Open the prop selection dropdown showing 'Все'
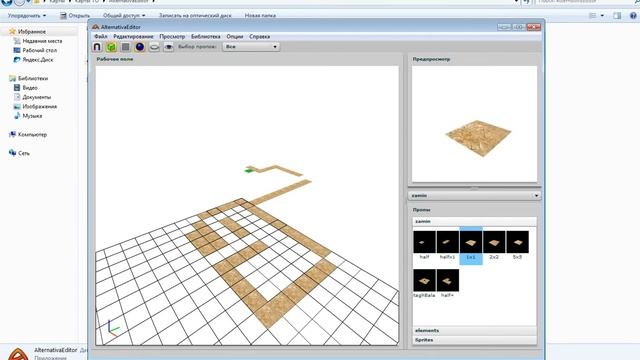This screenshot has height=360, width=640. coord(251,47)
